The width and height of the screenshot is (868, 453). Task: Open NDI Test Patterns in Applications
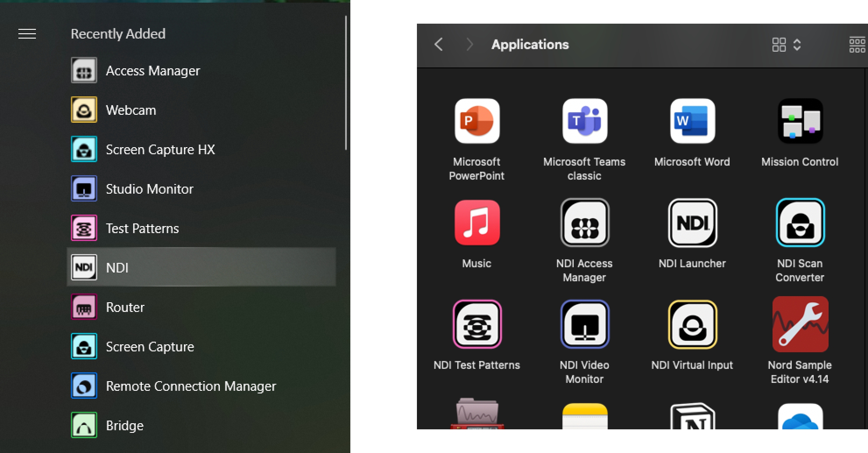(x=476, y=325)
